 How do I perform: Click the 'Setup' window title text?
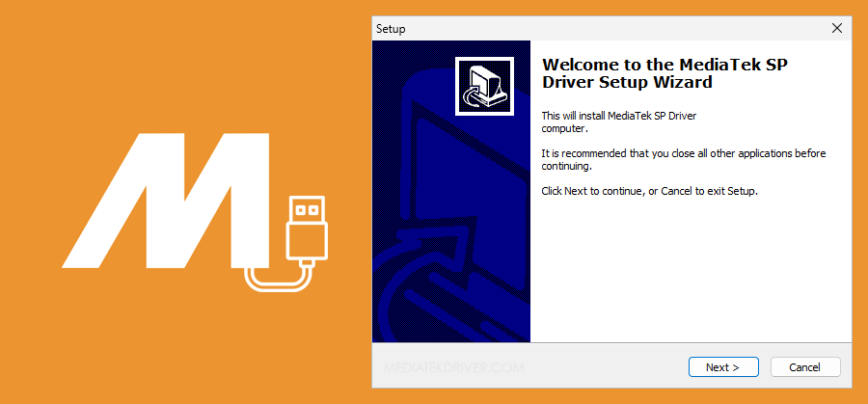[x=391, y=29]
